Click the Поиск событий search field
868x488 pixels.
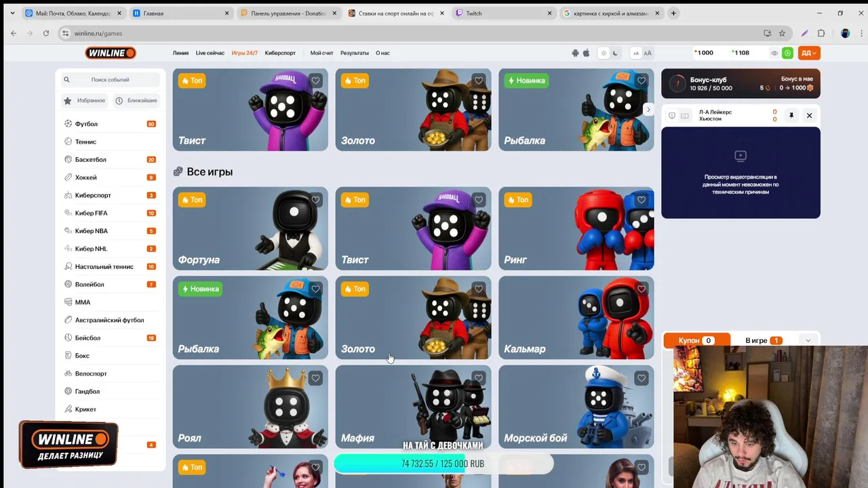point(111,79)
